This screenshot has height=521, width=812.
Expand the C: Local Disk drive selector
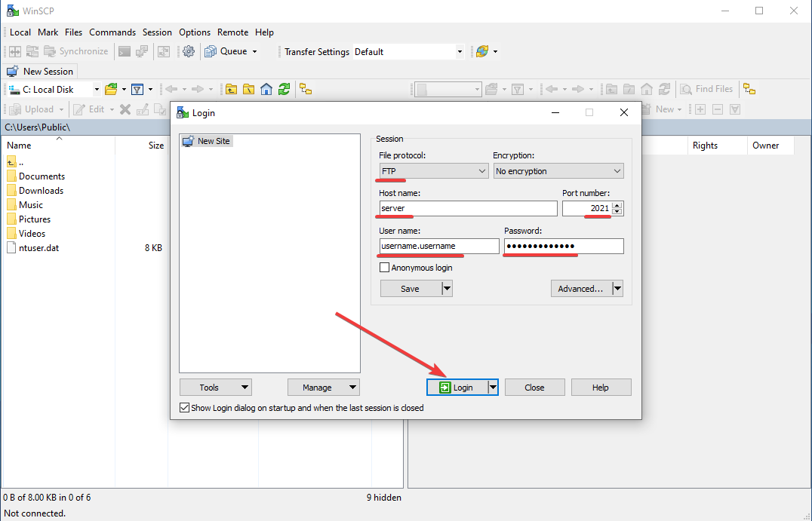pos(97,89)
